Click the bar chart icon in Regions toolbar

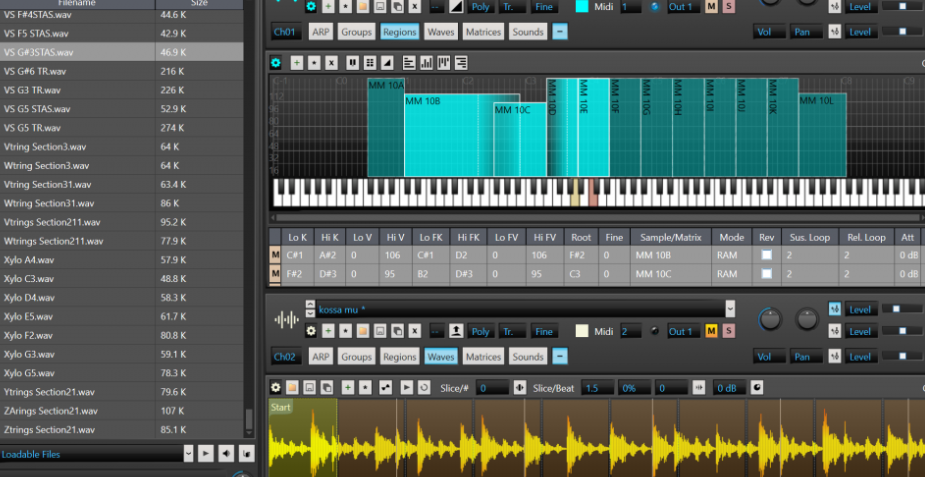pyautogui.click(x=427, y=63)
